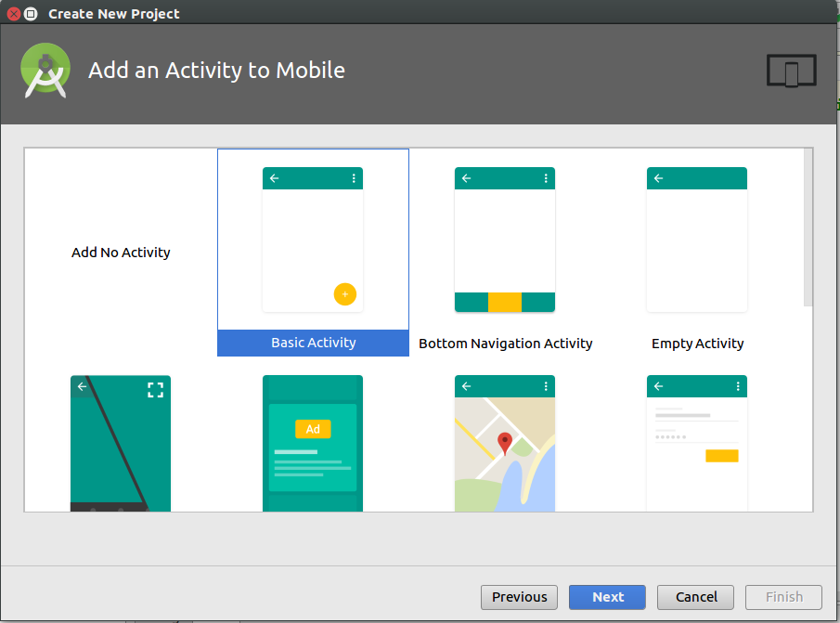Click the Previous button

519,597
